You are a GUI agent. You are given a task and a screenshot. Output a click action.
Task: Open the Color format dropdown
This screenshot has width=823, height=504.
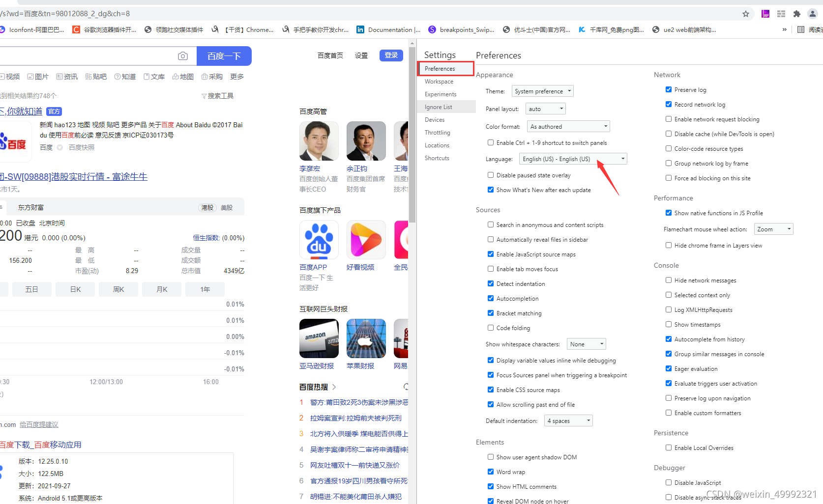click(568, 126)
